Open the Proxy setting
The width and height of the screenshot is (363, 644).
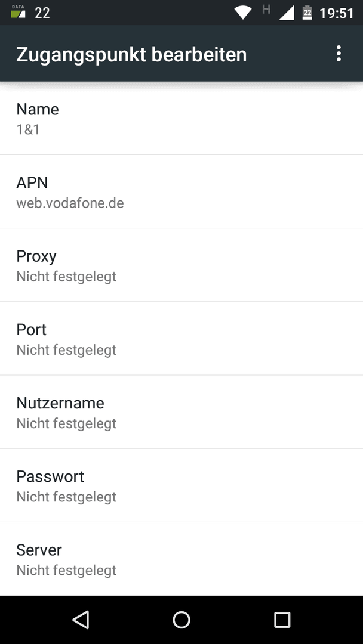[181, 265]
